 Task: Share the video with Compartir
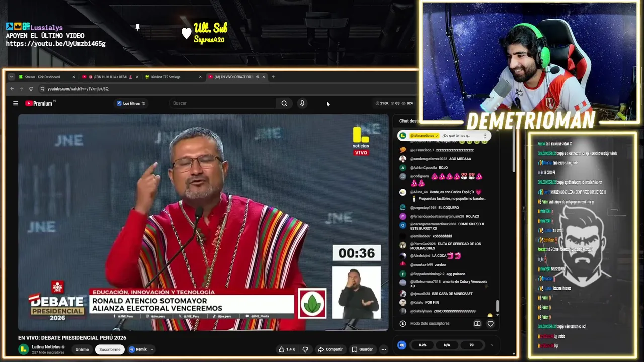click(330, 349)
